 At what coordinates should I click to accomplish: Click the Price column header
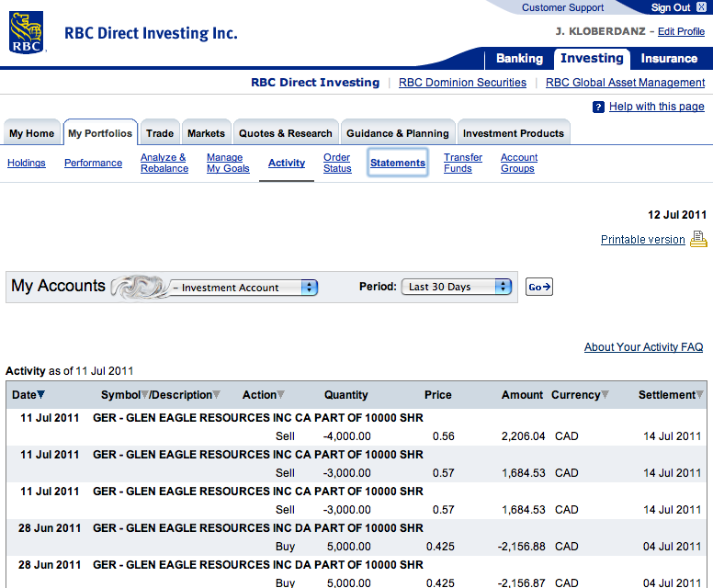[x=438, y=395]
